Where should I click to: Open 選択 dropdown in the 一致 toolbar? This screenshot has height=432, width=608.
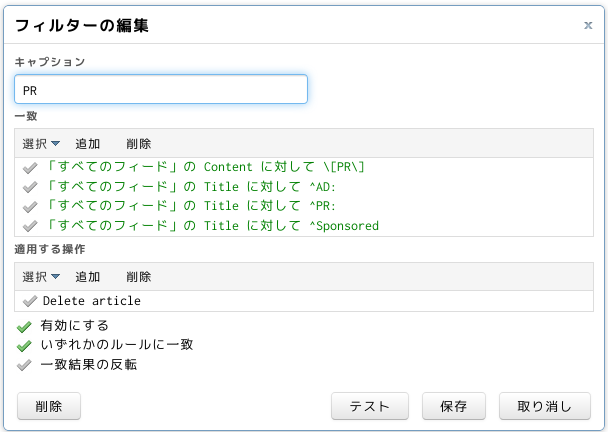point(41,144)
